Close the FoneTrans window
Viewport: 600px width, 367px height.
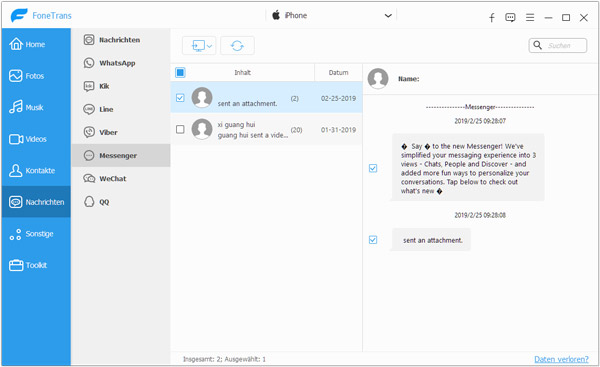click(584, 18)
